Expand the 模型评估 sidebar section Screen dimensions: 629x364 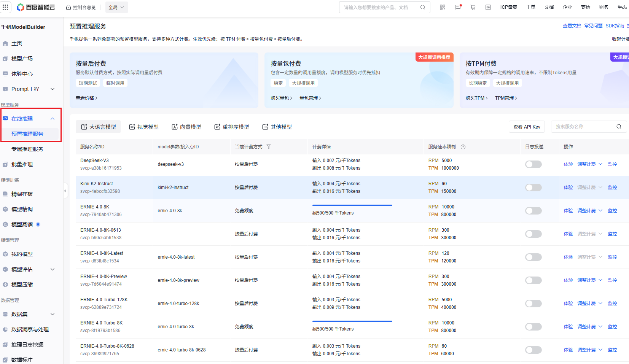[53, 269]
